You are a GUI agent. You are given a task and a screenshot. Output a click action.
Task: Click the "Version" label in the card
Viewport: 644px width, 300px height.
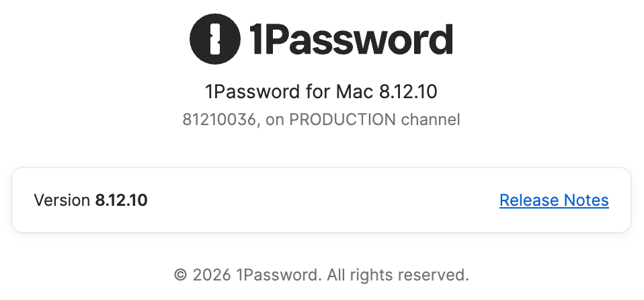tap(61, 200)
